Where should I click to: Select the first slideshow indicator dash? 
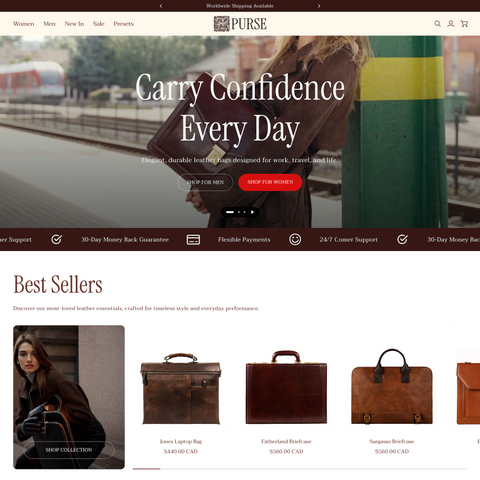(230, 212)
